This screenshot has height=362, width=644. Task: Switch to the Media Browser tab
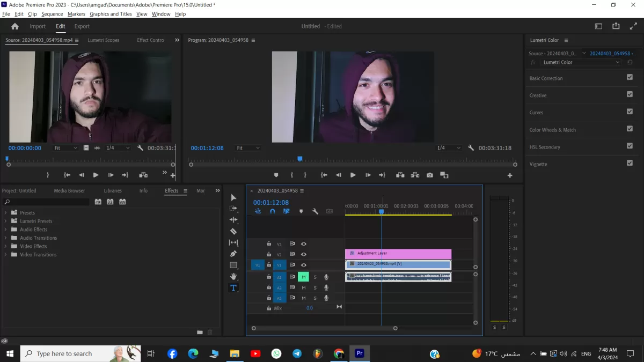(69, 191)
